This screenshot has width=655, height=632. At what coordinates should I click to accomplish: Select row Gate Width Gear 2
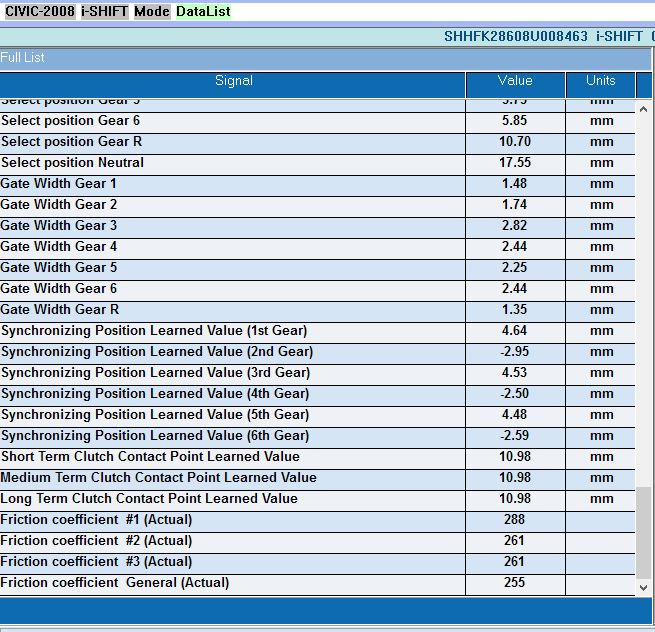coord(317,205)
